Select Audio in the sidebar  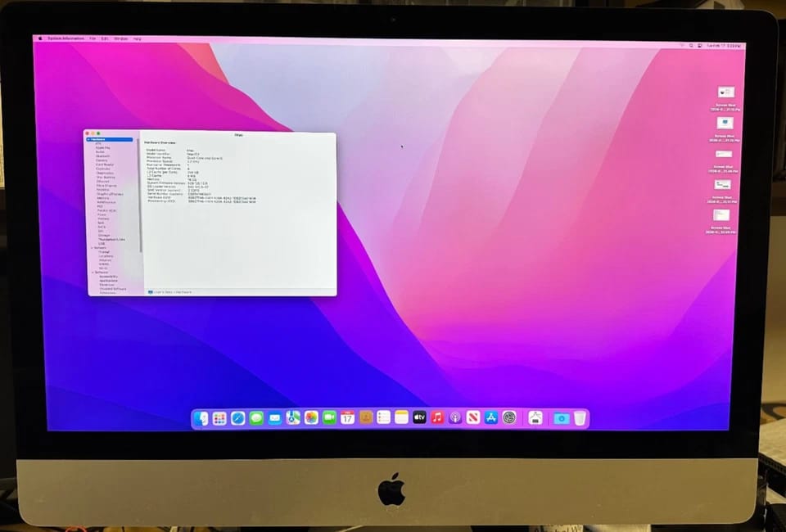[x=100, y=151]
